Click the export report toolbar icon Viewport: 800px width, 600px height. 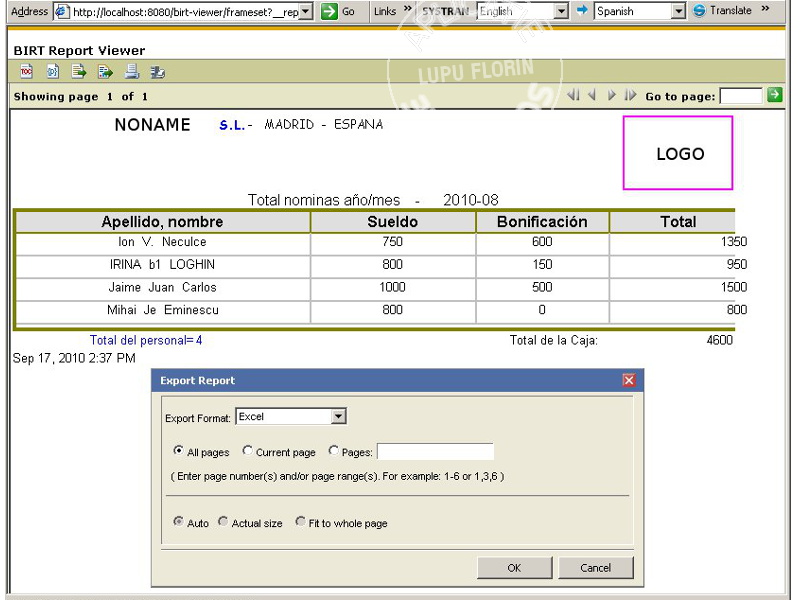(x=105, y=71)
